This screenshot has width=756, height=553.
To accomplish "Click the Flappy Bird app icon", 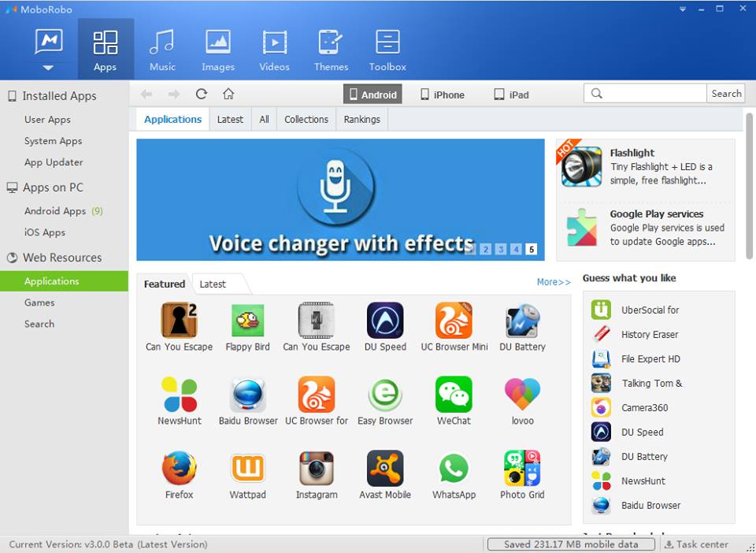I will tap(247, 321).
